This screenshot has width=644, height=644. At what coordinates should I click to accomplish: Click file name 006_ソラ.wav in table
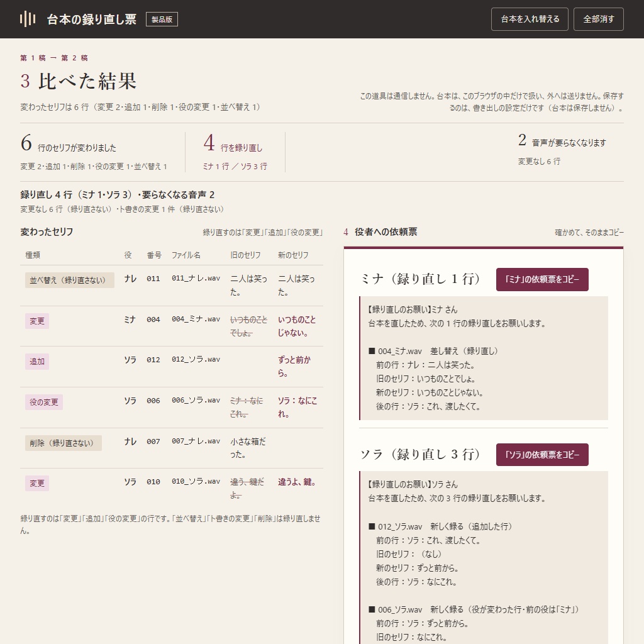pyautogui.click(x=196, y=400)
